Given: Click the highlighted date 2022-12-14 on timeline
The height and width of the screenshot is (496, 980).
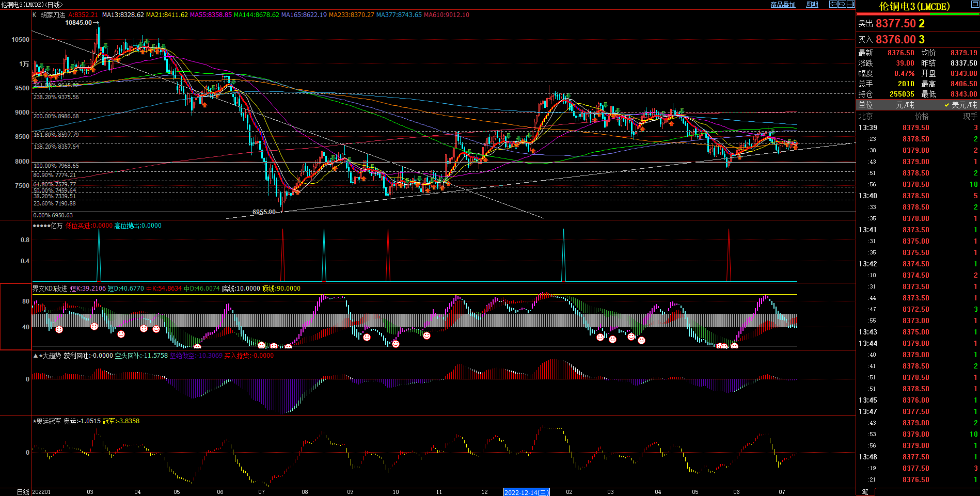Looking at the screenshot, I should tap(526, 492).
